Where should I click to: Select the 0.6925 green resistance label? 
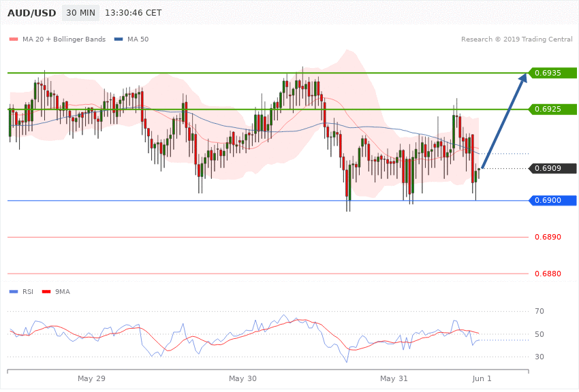click(x=553, y=109)
